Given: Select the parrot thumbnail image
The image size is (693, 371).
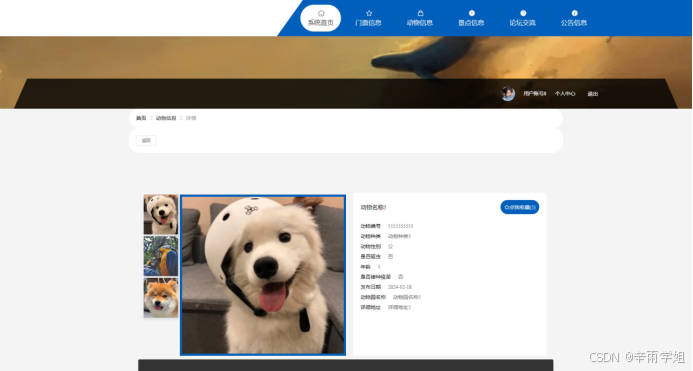Looking at the screenshot, I should (161, 256).
